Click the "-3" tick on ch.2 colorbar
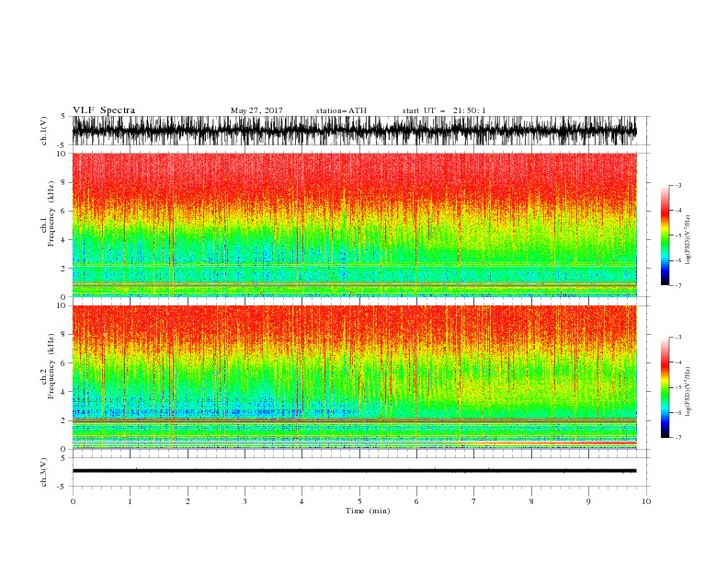Image resolution: width=728 pixels, height=563 pixels. click(x=678, y=338)
